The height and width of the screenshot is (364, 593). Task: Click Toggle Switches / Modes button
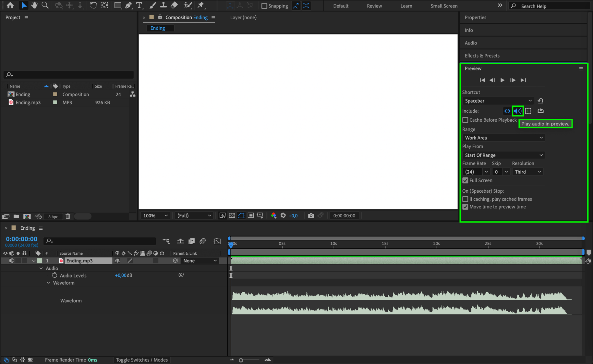point(142,360)
